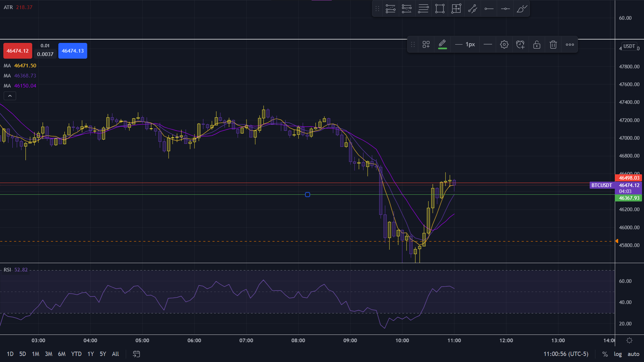Toggle logarithmic scale
Viewport: 644px width, 362px height.
click(618, 354)
